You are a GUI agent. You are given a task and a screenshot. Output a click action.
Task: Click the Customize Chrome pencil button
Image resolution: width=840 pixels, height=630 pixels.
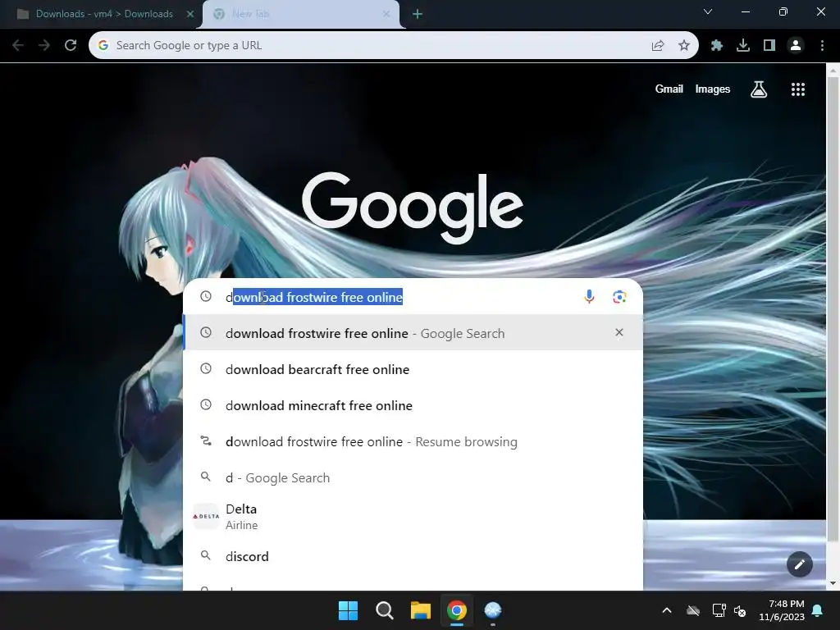click(x=799, y=564)
